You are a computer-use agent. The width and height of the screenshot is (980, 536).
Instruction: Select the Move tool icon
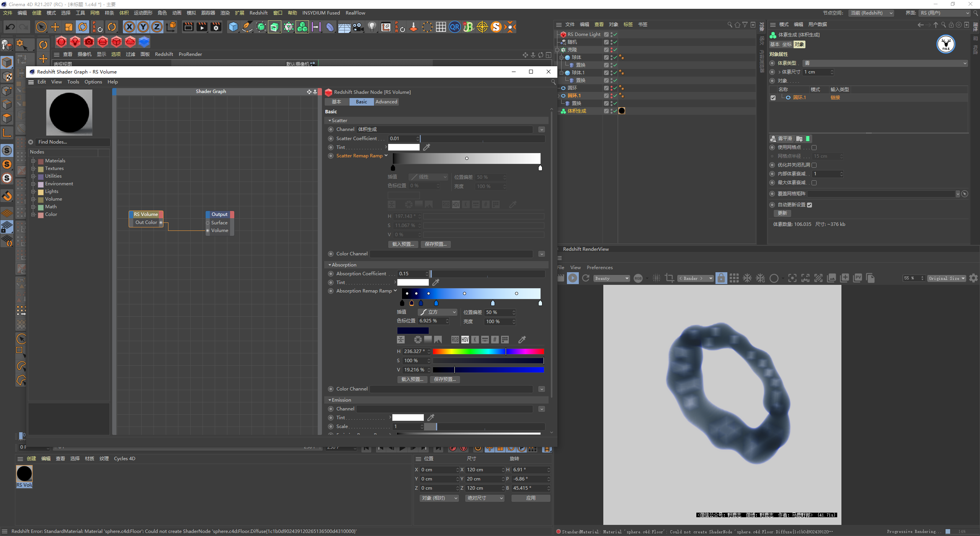pos(55,27)
